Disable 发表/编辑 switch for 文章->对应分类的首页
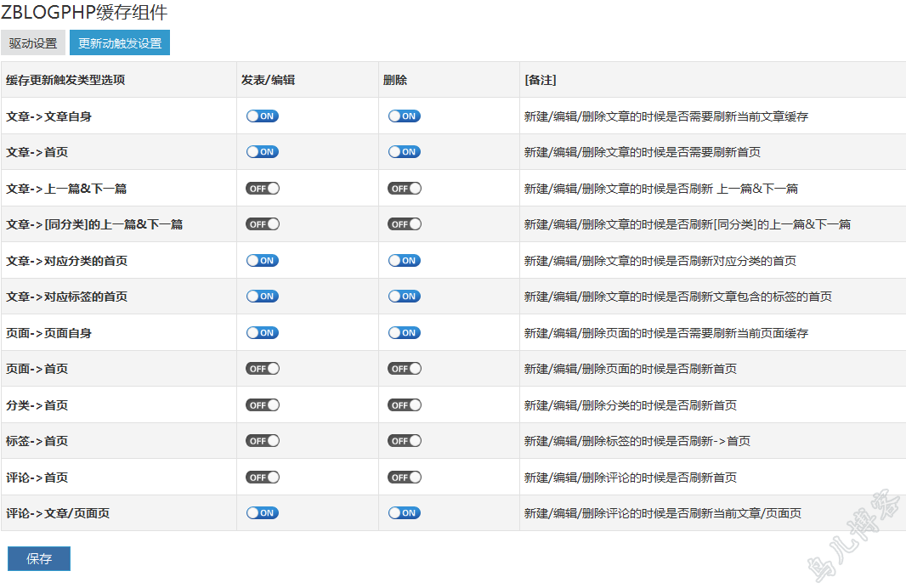This screenshot has width=906, height=588. (263, 261)
